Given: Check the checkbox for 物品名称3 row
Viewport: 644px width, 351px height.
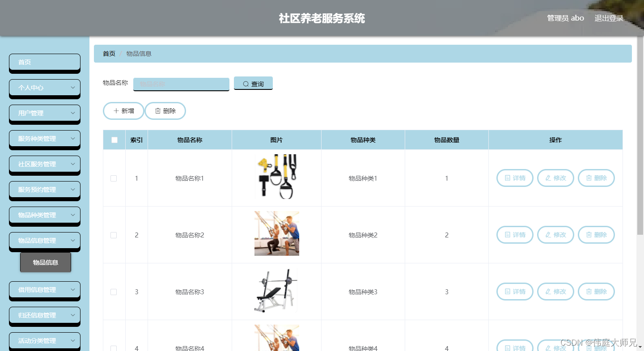Looking at the screenshot, I should tap(114, 292).
